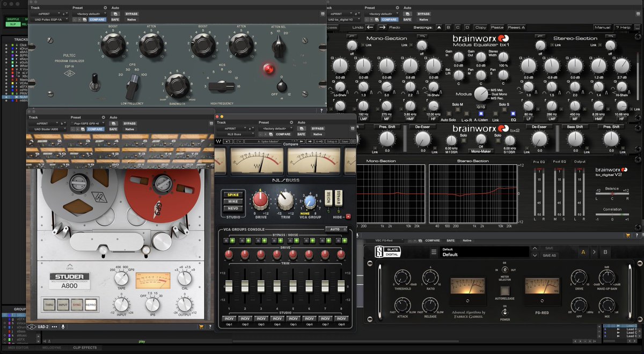The width and height of the screenshot is (644, 354).
Task: Click the INDIV button for Grp1
Action: [x=229, y=319]
